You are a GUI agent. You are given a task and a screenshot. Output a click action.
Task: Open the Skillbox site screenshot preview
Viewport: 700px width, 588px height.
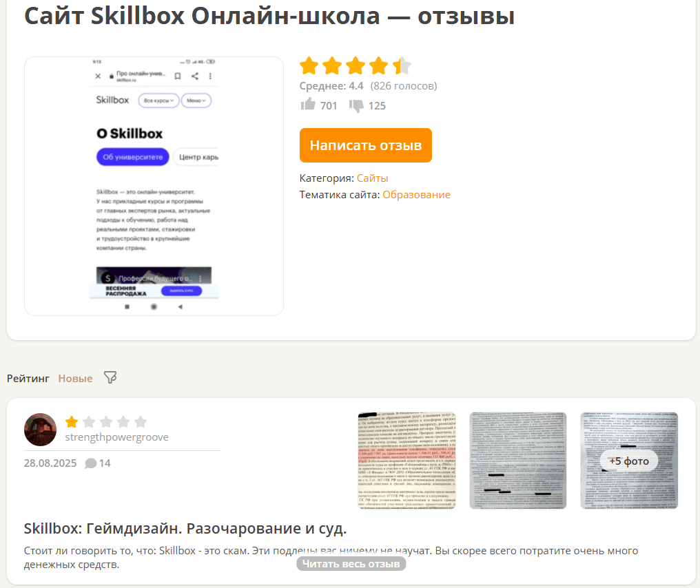click(x=154, y=186)
